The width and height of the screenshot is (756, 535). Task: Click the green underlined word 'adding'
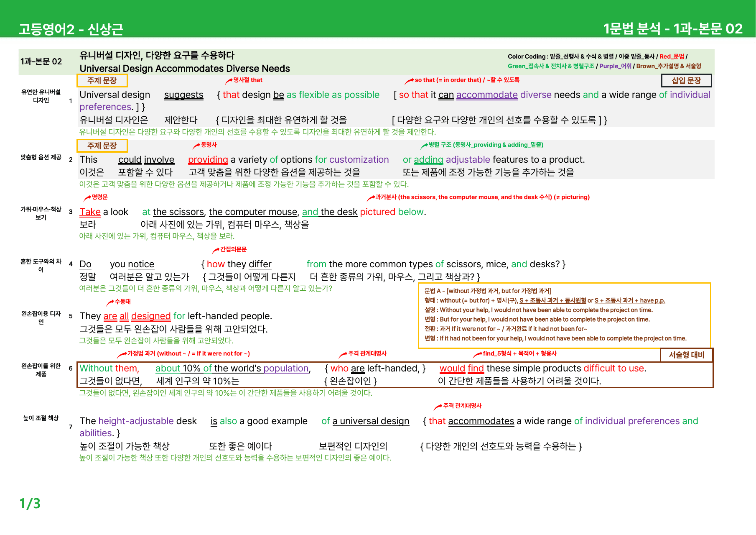(428, 160)
